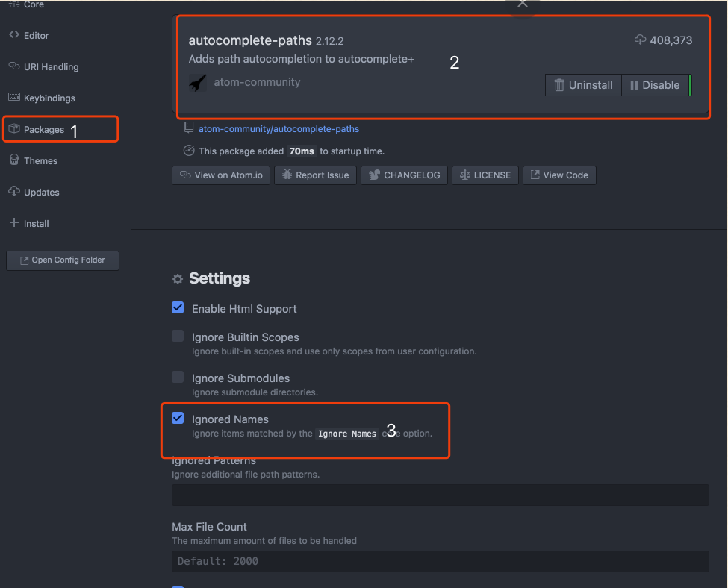Click the built-in scopes description text
The image size is (728, 588).
point(335,351)
